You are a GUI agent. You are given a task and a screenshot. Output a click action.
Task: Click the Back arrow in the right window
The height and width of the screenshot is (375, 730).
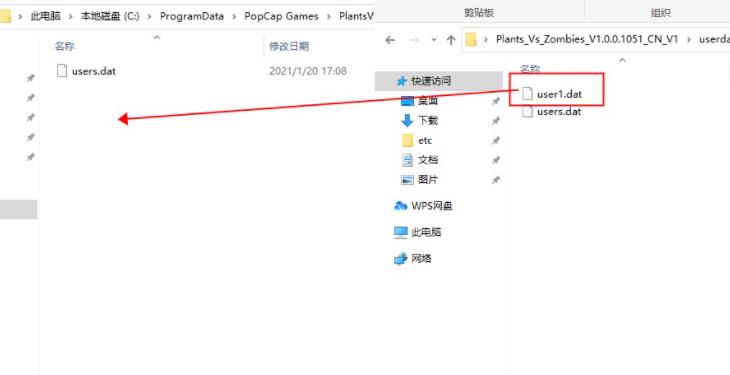click(390, 40)
